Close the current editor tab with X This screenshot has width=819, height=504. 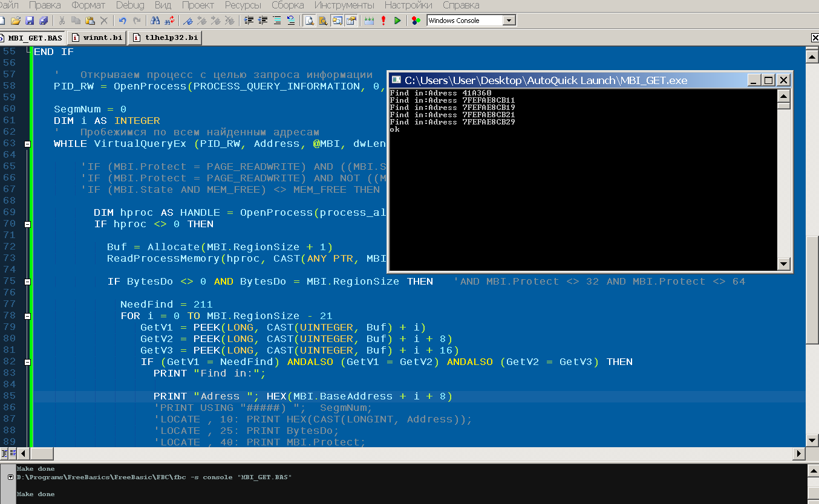click(814, 38)
